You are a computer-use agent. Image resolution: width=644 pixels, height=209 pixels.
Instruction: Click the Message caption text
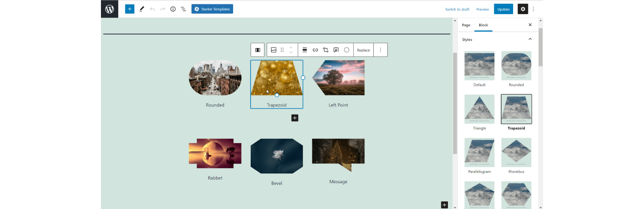coord(338,182)
